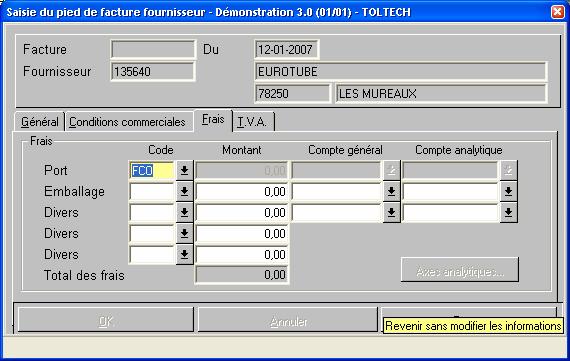This screenshot has width=570, height=361.
Task: Switch to the Général tab
Action: (x=39, y=122)
